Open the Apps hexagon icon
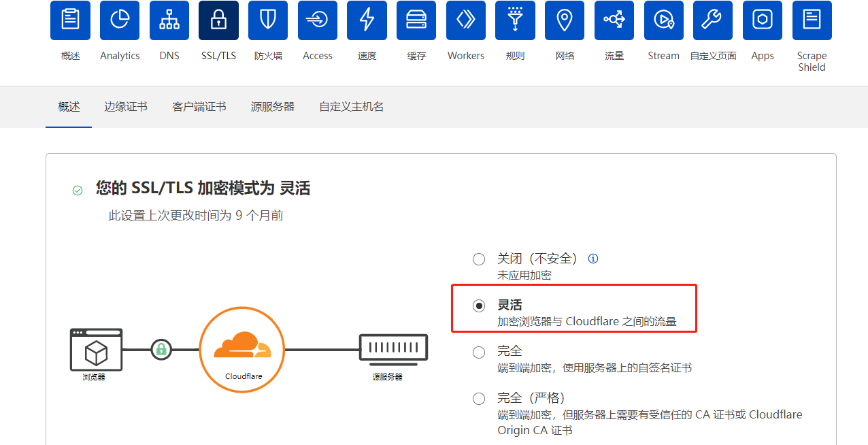The image size is (868, 445). point(763,20)
